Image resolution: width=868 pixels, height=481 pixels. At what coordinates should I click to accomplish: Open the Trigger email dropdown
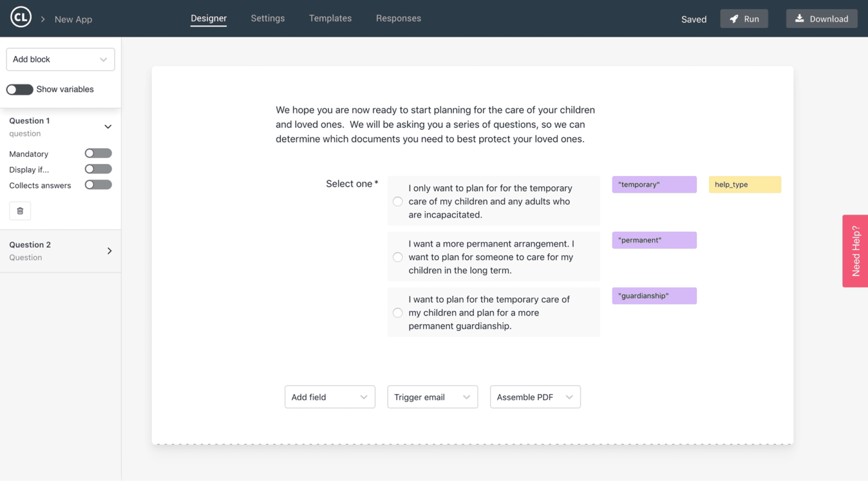coord(432,397)
